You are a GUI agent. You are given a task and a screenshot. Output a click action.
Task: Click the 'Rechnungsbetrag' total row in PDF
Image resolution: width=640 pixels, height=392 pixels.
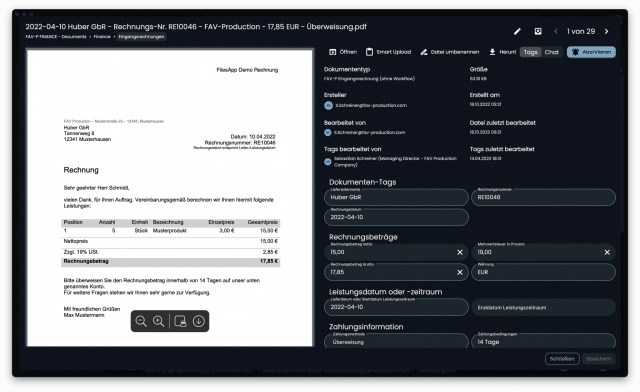point(171,261)
